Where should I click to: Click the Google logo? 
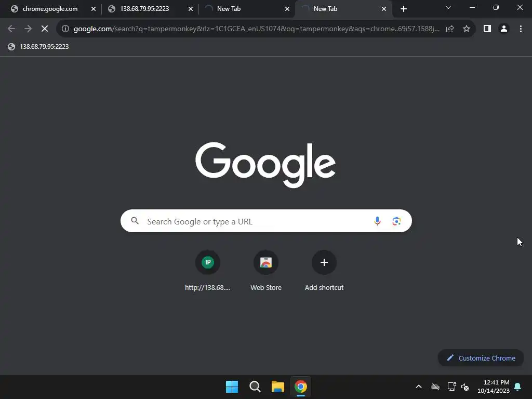tap(265, 165)
